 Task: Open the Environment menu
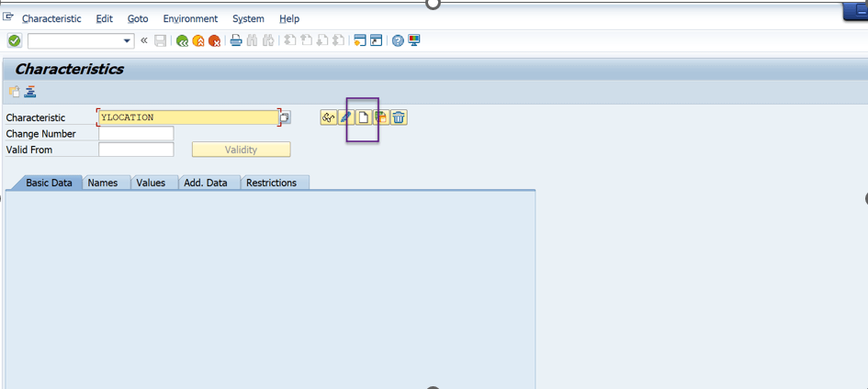pyautogui.click(x=190, y=18)
